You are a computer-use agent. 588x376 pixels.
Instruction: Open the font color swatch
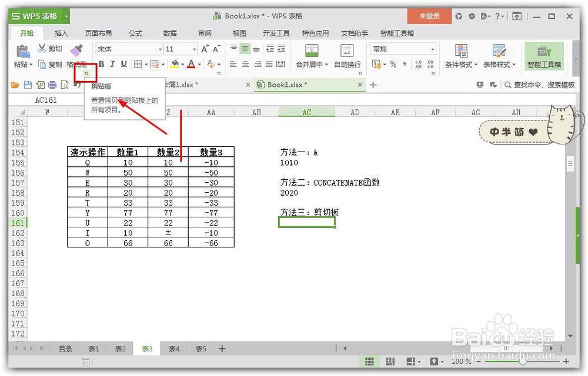pos(191,65)
